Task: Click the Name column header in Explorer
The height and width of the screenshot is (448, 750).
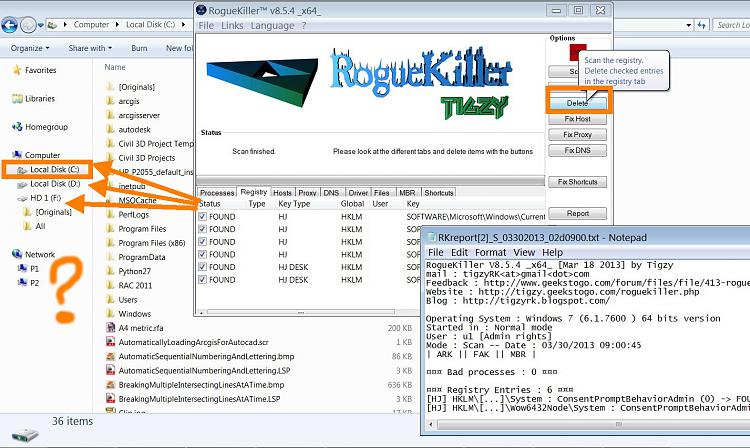Action: pyautogui.click(x=115, y=67)
